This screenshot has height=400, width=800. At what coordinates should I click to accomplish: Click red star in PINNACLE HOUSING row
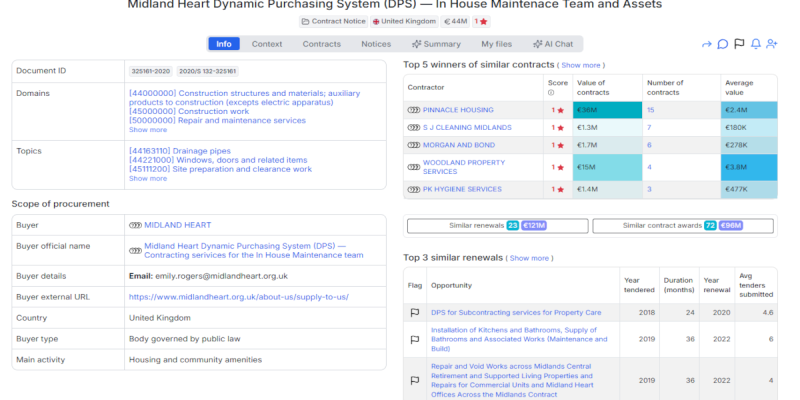point(561,110)
